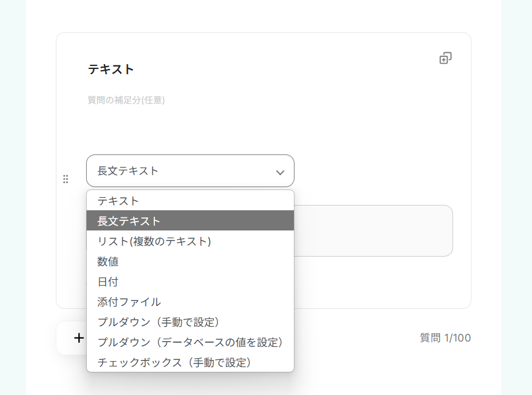
Task: Click the chevron arrow on the type dropdown
Action: 280,172
